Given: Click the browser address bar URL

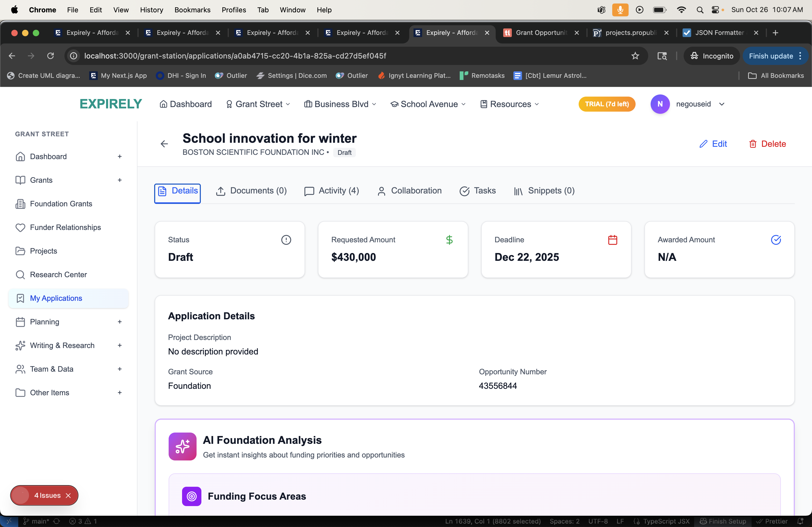Looking at the screenshot, I should coord(235,56).
